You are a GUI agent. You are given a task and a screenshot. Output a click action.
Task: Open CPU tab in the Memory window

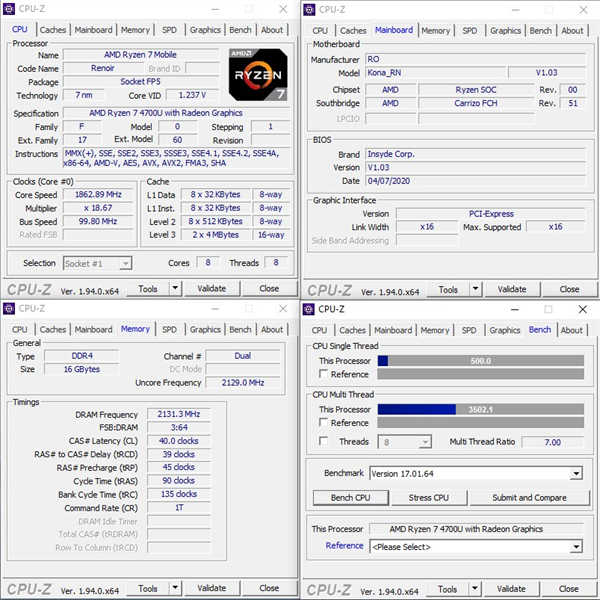coord(20,329)
